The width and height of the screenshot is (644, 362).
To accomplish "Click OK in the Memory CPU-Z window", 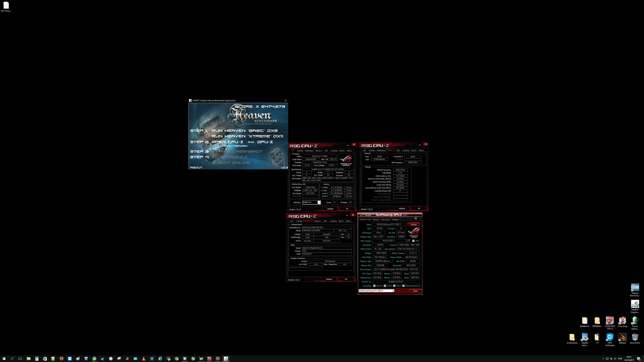I will coord(419,209).
